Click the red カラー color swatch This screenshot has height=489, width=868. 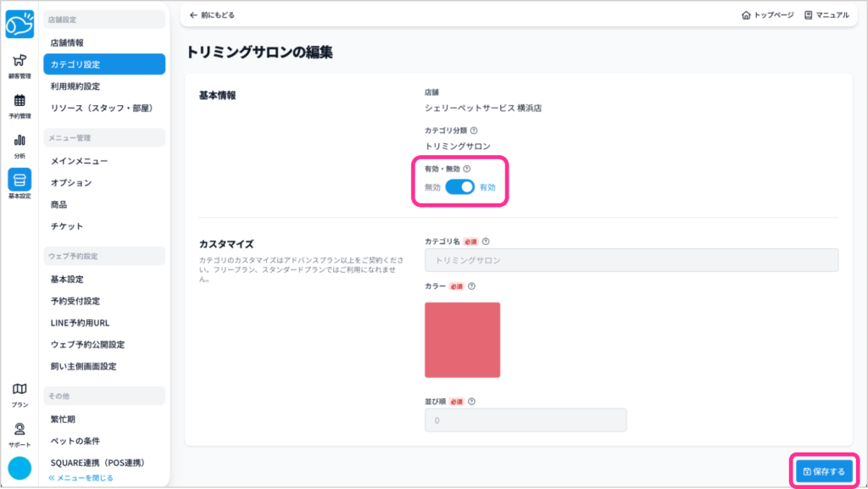click(462, 340)
